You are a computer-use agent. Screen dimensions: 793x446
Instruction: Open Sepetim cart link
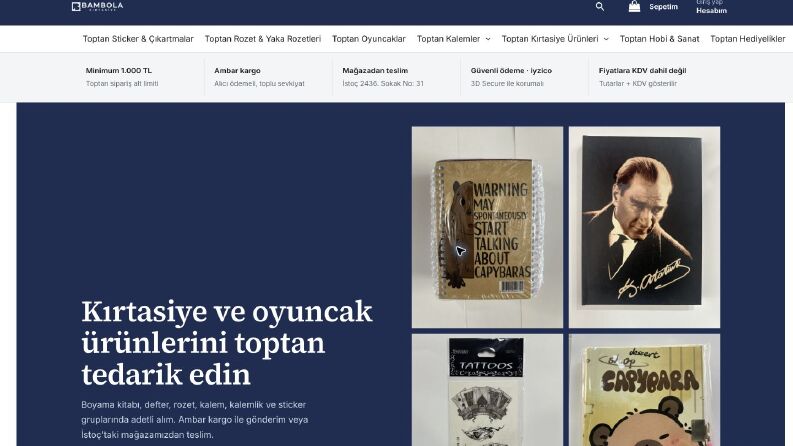[663, 7]
